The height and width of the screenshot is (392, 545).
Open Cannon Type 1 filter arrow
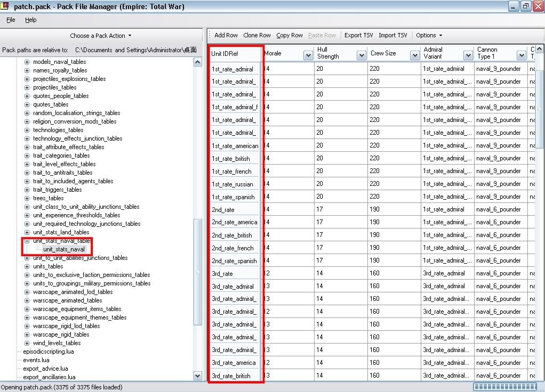[521, 55]
